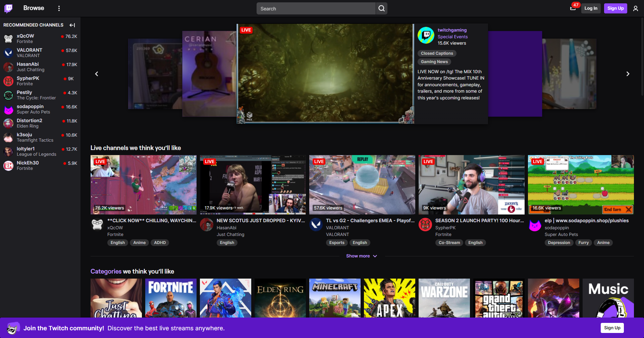Open the Minecraft category cover
The image size is (644, 338).
pyautogui.click(x=335, y=298)
